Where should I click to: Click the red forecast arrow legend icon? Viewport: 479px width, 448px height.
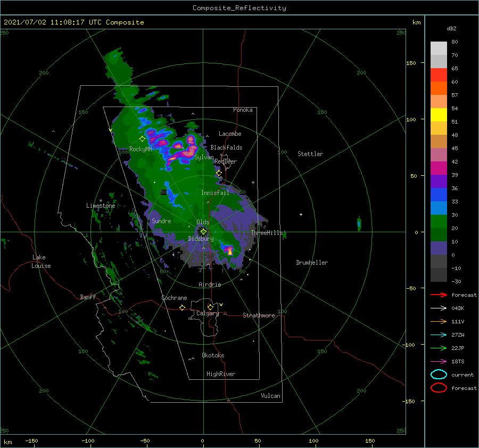[439, 295]
